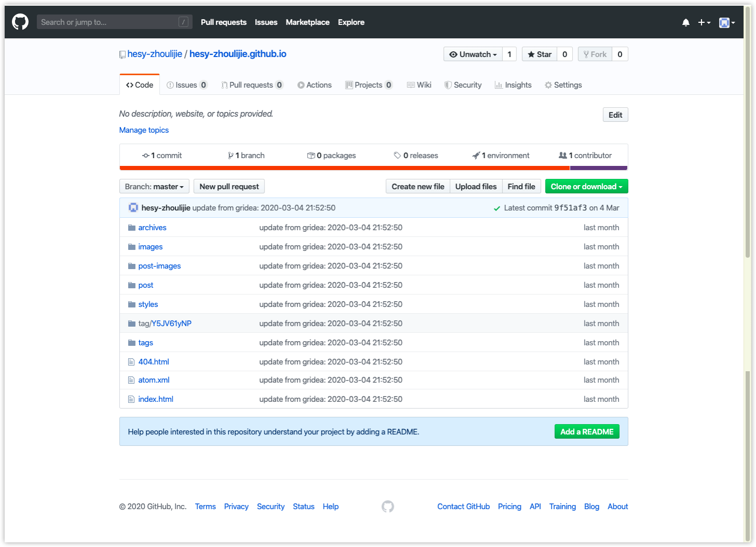Click the search or jump to field
756x547 pixels.
click(x=114, y=22)
